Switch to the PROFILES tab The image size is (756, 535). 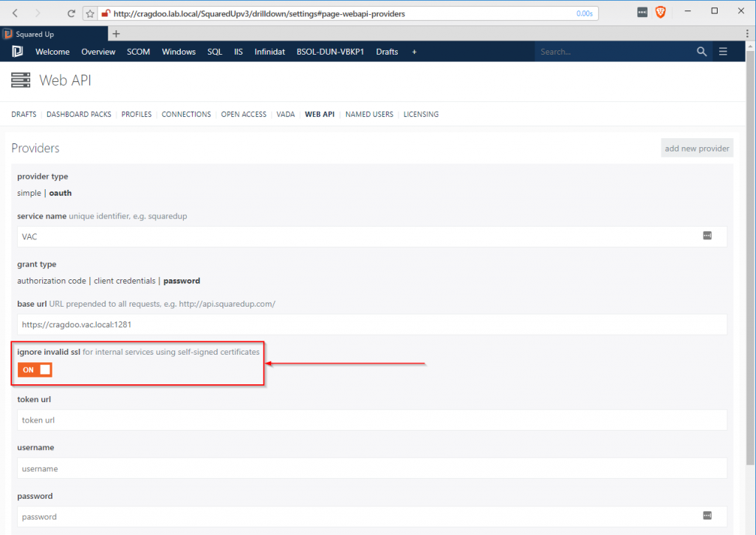137,115
